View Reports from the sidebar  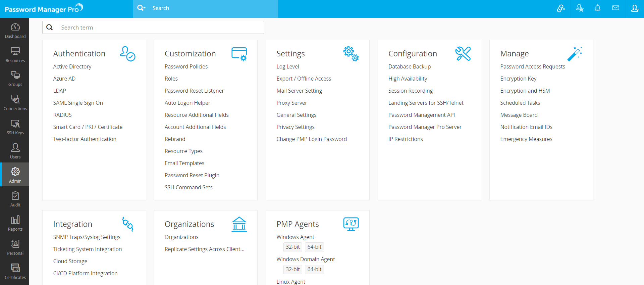15,223
